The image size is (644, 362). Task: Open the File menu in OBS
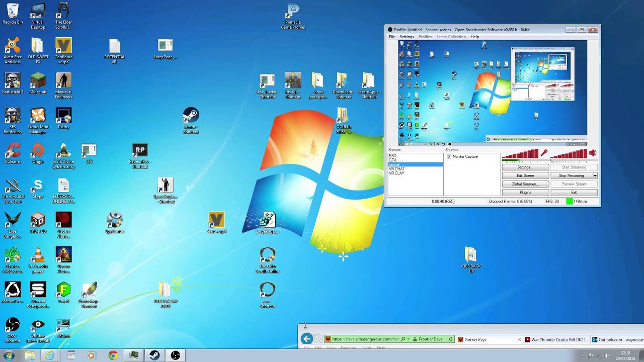392,37
